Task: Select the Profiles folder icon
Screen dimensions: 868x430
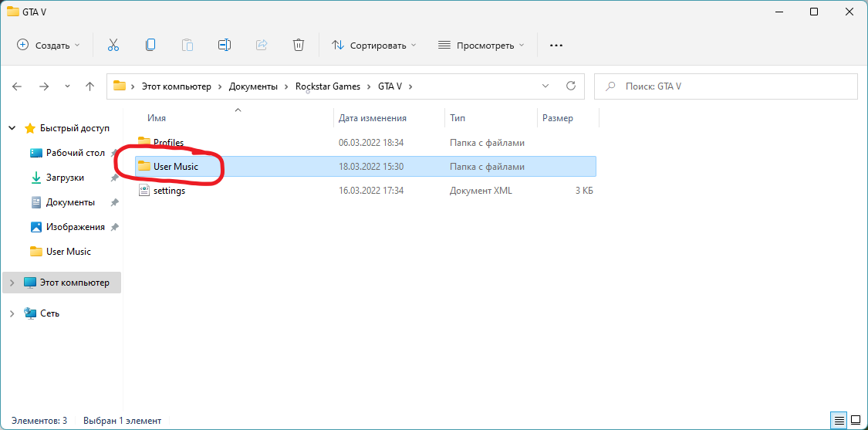Action: point(144,142)
